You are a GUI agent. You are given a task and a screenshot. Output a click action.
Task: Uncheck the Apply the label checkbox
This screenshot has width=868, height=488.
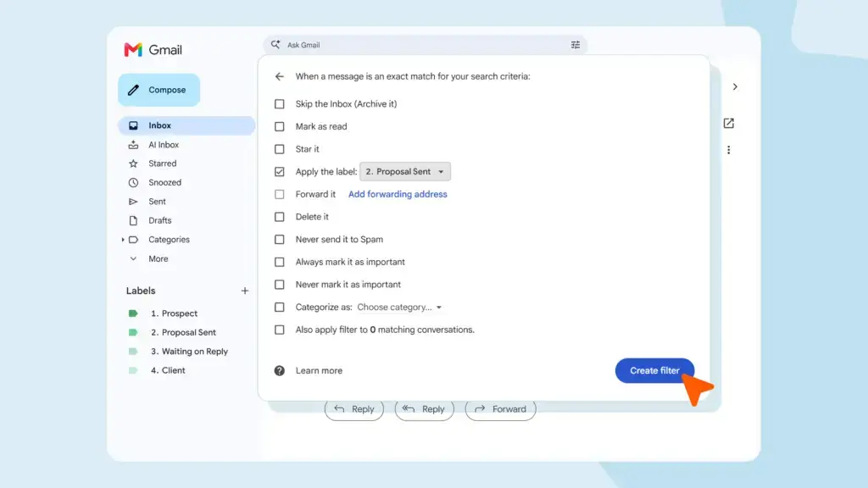279,171
